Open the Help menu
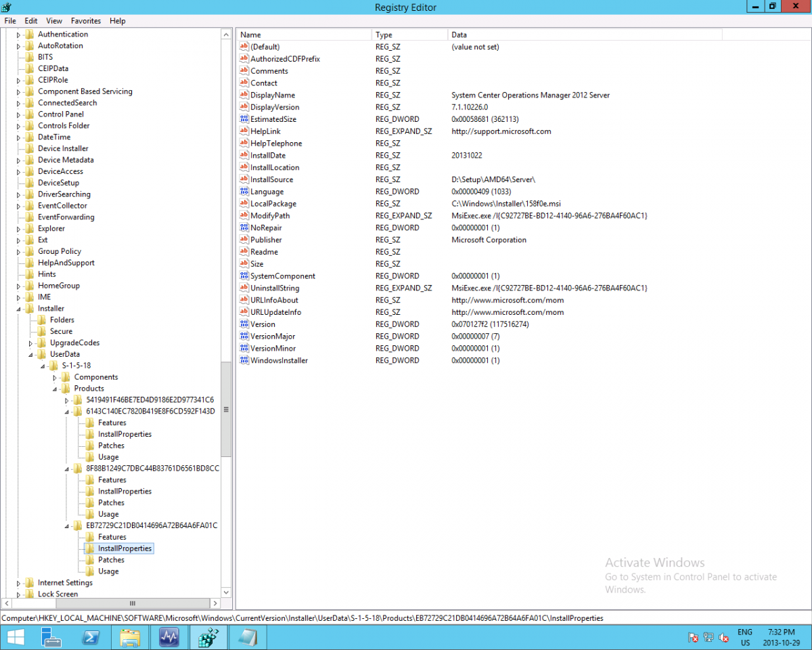The height and width of the screenshot is (650, 812). click(118, 21)
